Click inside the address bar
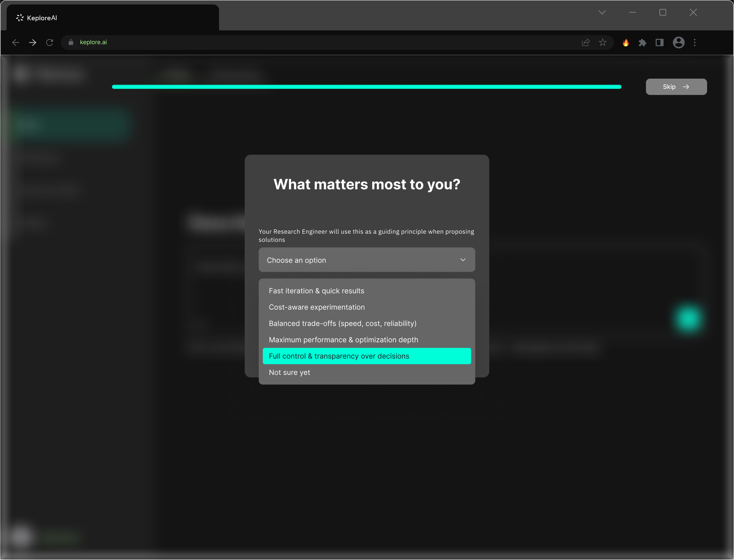 tap(233, 42)
